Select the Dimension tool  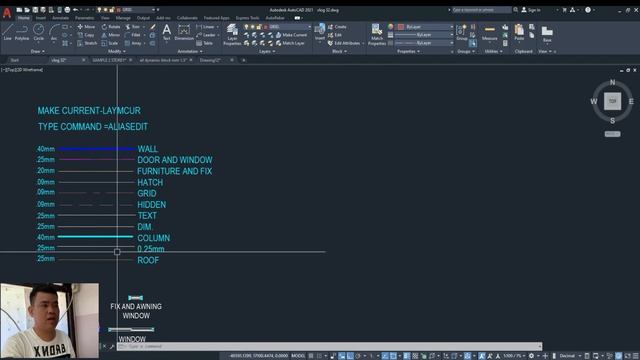coord(184,32)
